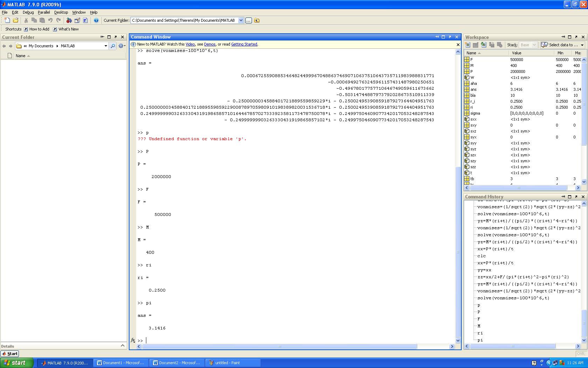Viewport: 588px width, 368px height.
Task: Import data into Workspace icon
Action: pyautogui.click(x=483, y=45)
